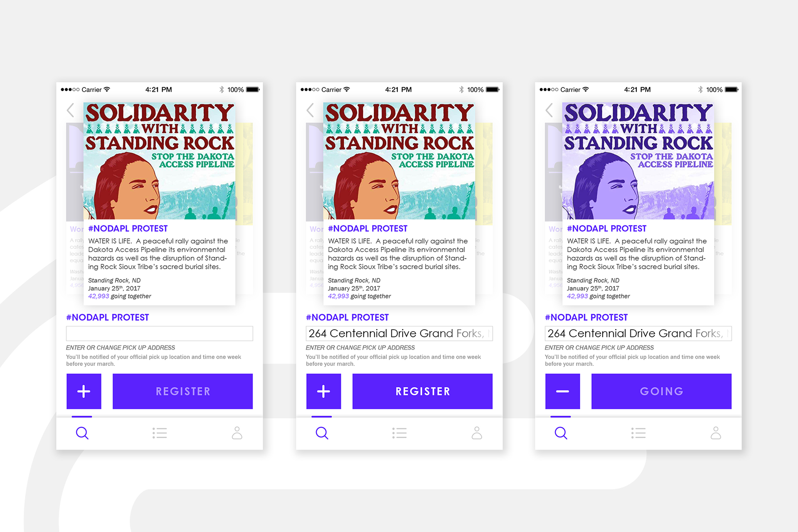
Task: Open the profile icon on the right phone
Action: click(x=716, y=433)
